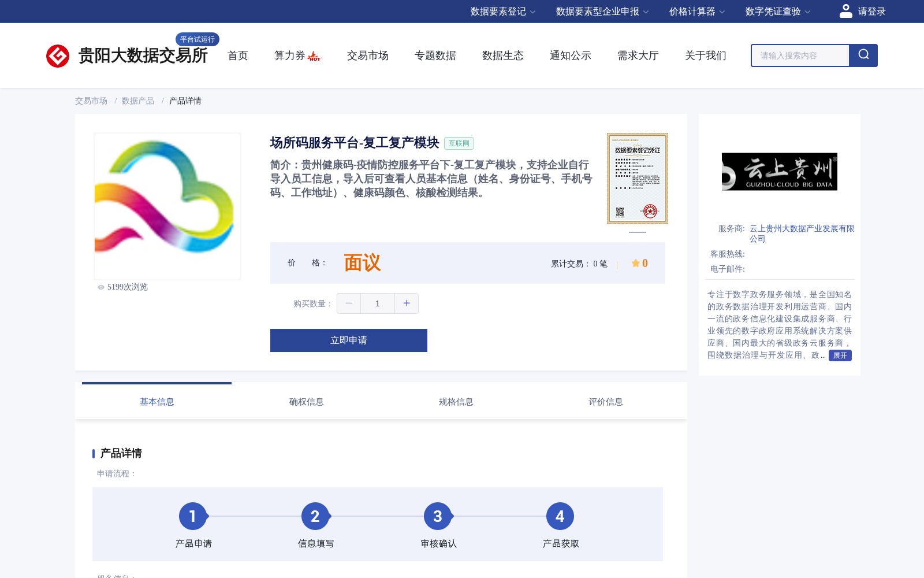
Task: Open 专题数据 navigation item
Action: tap(435, 55)
